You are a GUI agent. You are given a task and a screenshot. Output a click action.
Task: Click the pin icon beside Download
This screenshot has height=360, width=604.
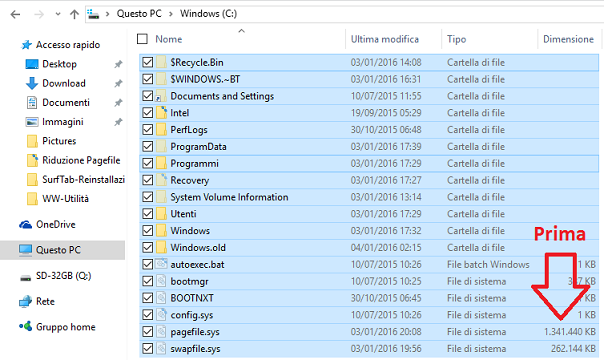coord(118,84)
